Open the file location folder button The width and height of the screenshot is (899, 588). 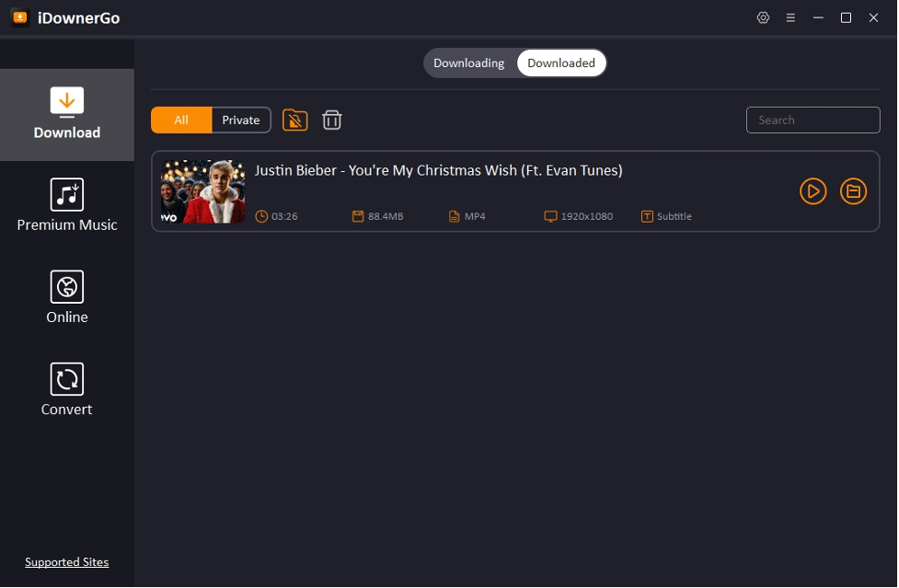point(853,191)
